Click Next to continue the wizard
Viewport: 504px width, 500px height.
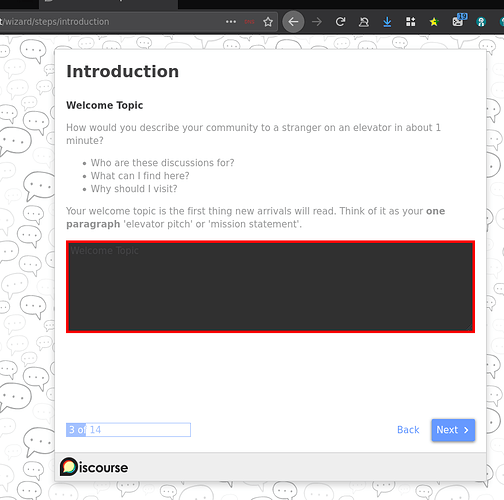[453, 430]
